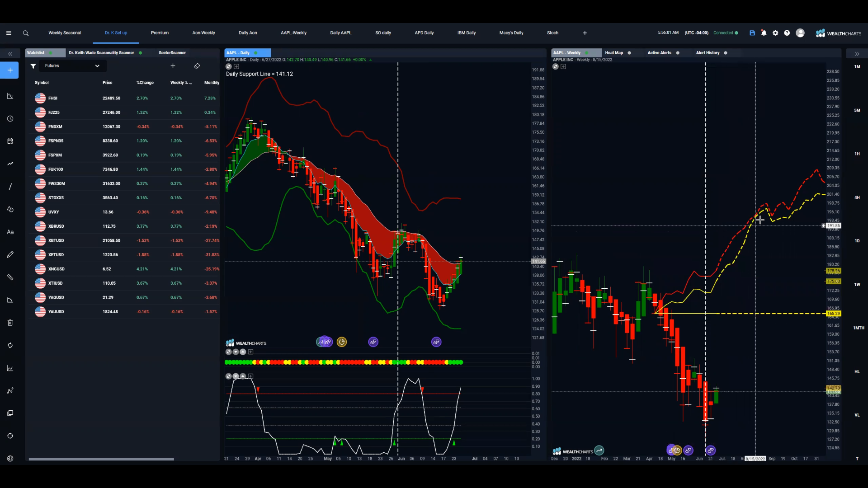Expand the dot-indicator pane plus box

click(x=251, y=352)
